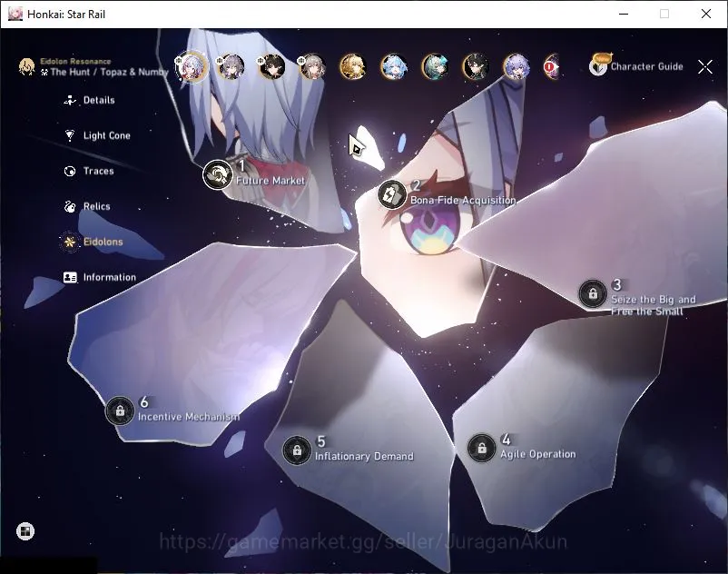Open Eidolon 1 Future Market icon
This screenshot has width=728, height=574.
pos(217,174)
